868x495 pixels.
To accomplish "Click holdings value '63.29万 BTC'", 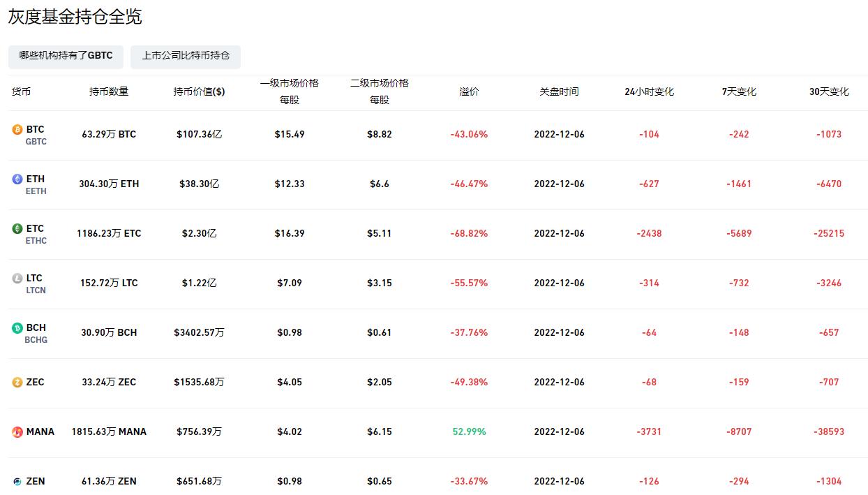I will (x=109, y=134).
